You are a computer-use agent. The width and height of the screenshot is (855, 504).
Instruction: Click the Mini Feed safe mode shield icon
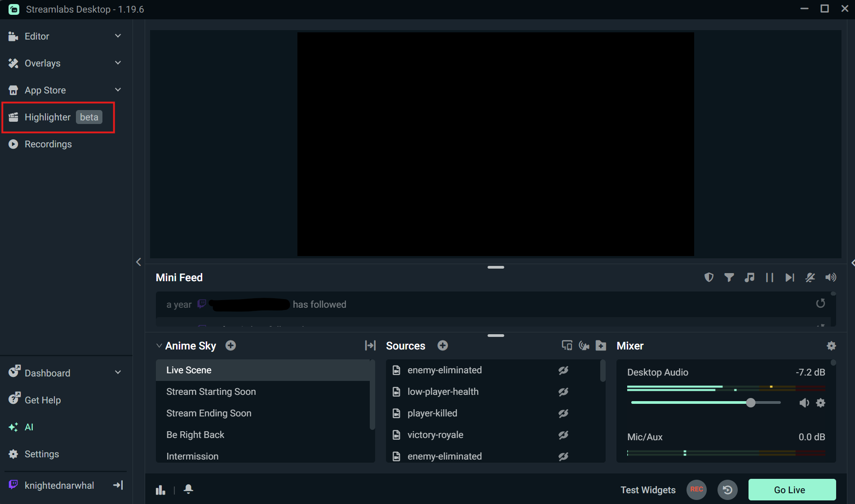[x=709, y=278]
